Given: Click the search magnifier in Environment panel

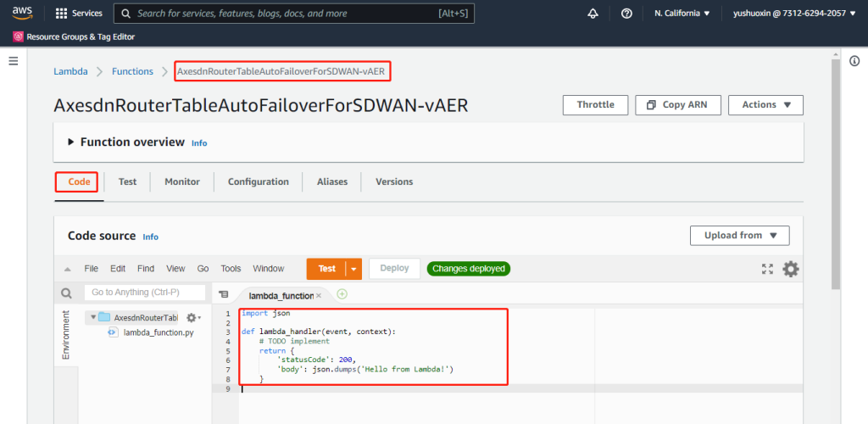Looking at the screenshot, I should 66,293.
